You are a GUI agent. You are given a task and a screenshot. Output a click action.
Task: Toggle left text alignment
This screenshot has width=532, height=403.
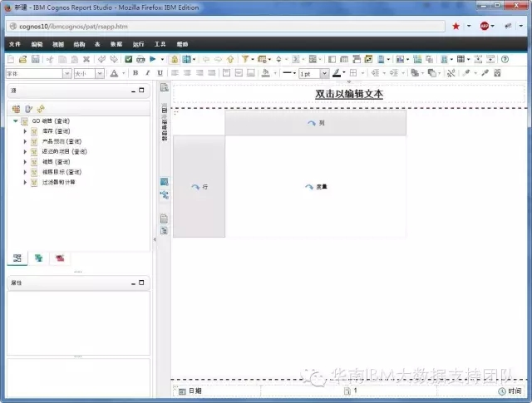pyautogui.click(x=175, y=73)
